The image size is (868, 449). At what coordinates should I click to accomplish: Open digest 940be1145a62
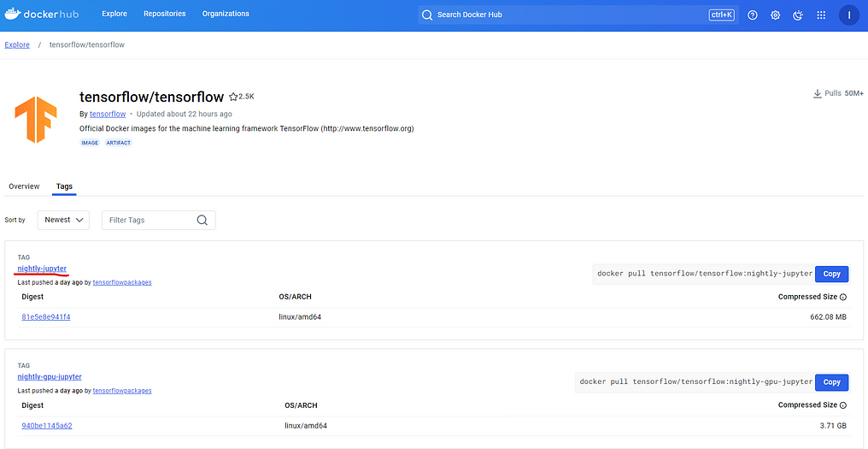pos(47,426)
